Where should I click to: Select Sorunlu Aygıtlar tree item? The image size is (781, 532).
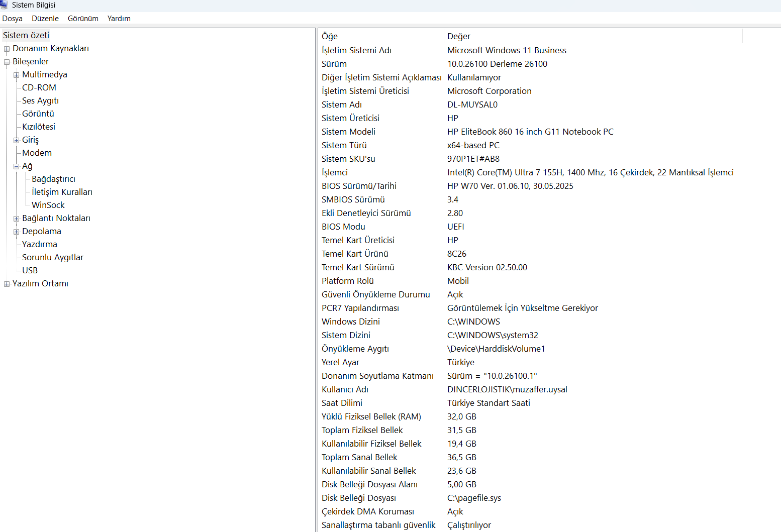coord(53,257)
